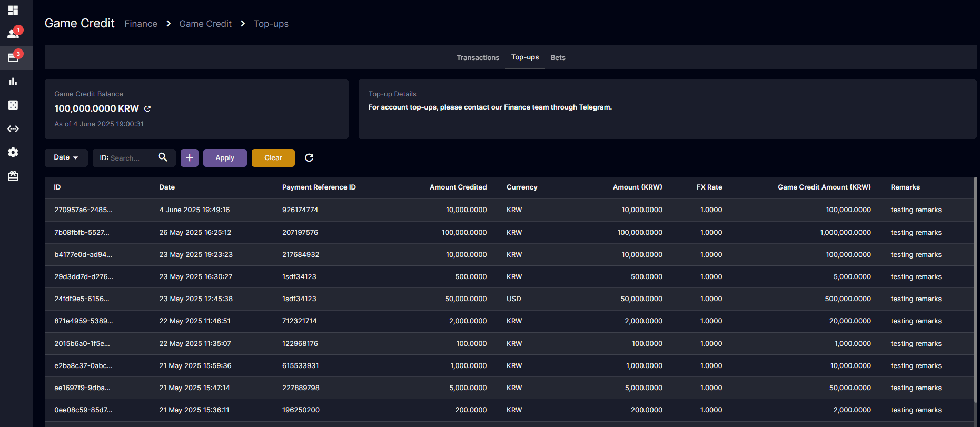Image resolution: width=980 pixels, height=427 pixels.
Task: Switch to the Bets tab
Action: (558, 57)
